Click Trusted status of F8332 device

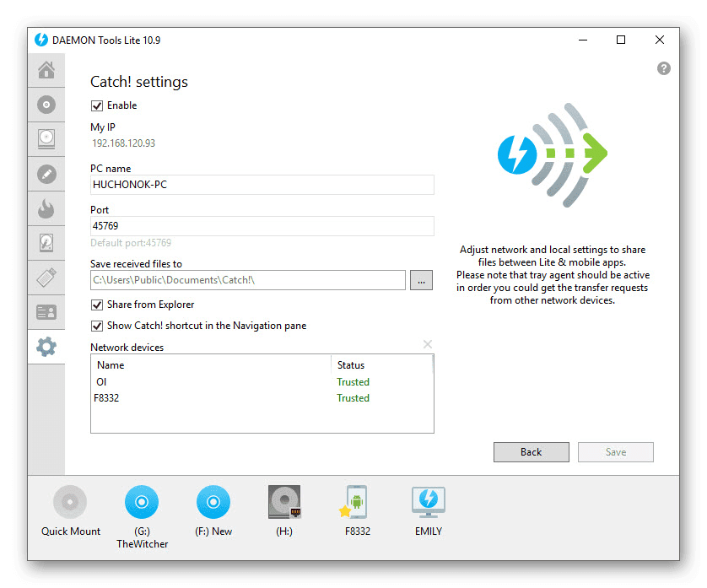[x=353, y=398]
